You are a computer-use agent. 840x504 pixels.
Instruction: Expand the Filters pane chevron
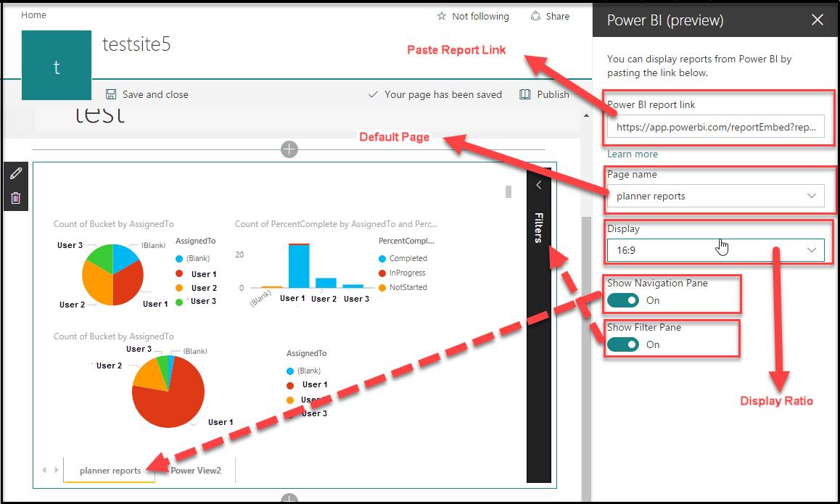[x=539, y=186]
